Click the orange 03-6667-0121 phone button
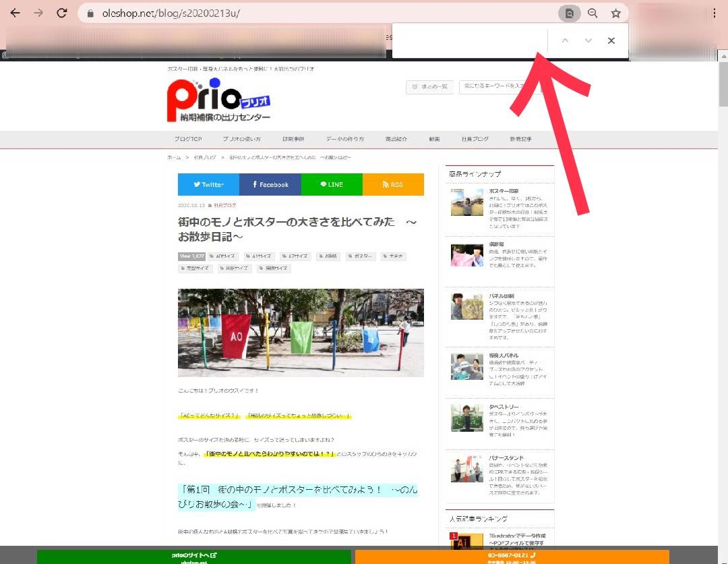This screenshot has width=728, height=564. (512, 557)
